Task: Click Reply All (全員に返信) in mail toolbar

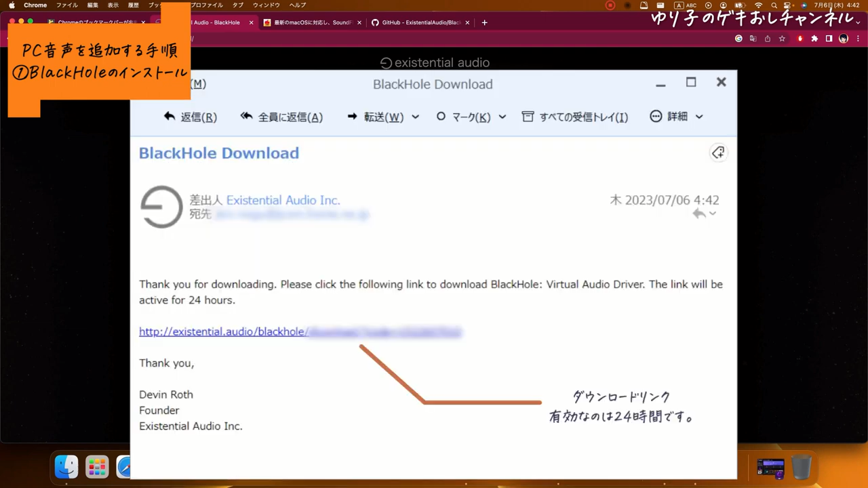Action: click(x=281, y=117)
